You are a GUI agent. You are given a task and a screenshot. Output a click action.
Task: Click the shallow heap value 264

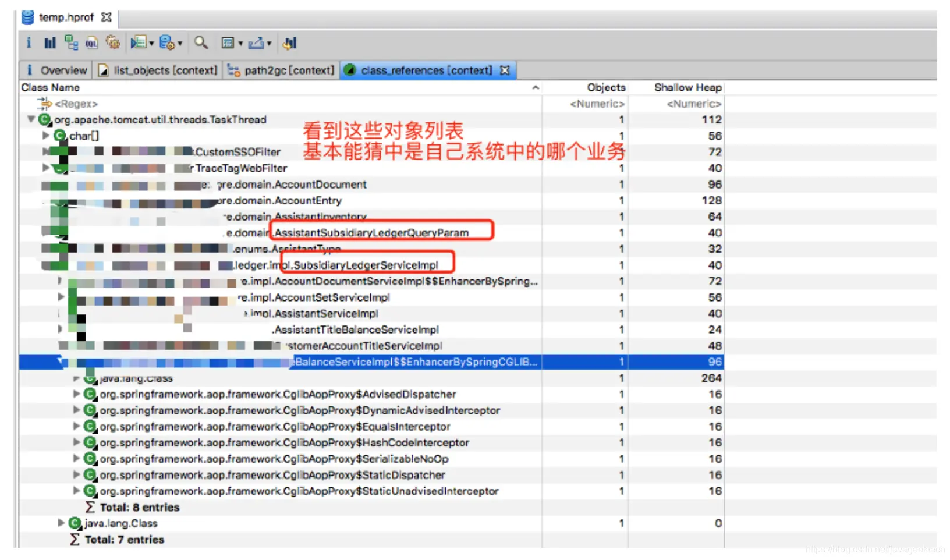(711, 378)
